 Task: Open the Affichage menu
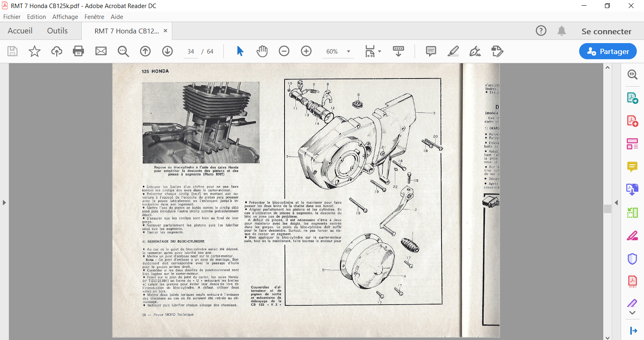(65, 17)
